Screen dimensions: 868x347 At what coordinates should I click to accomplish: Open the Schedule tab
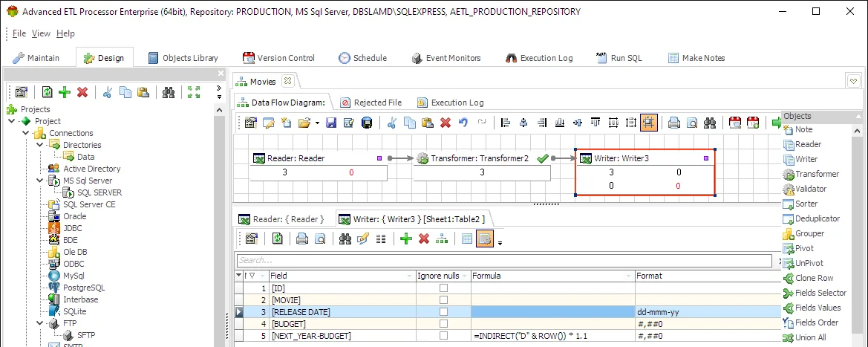(x=362, y=58)
